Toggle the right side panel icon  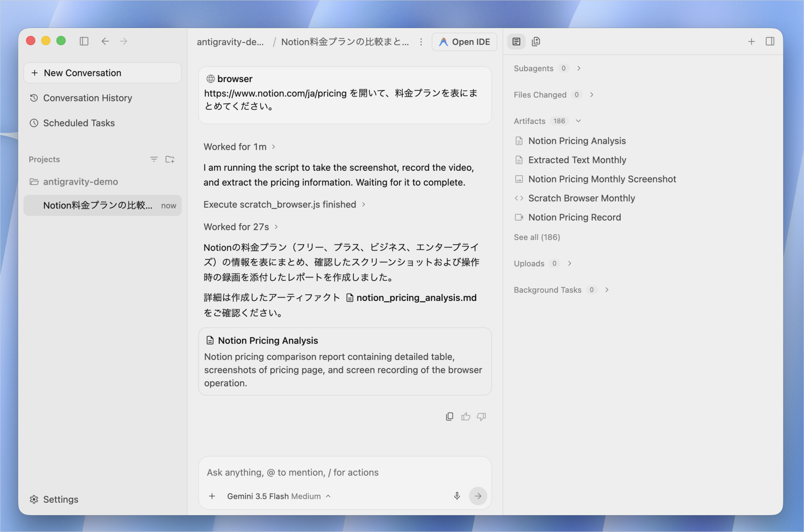pyautogui.click(x=770, y=41)
